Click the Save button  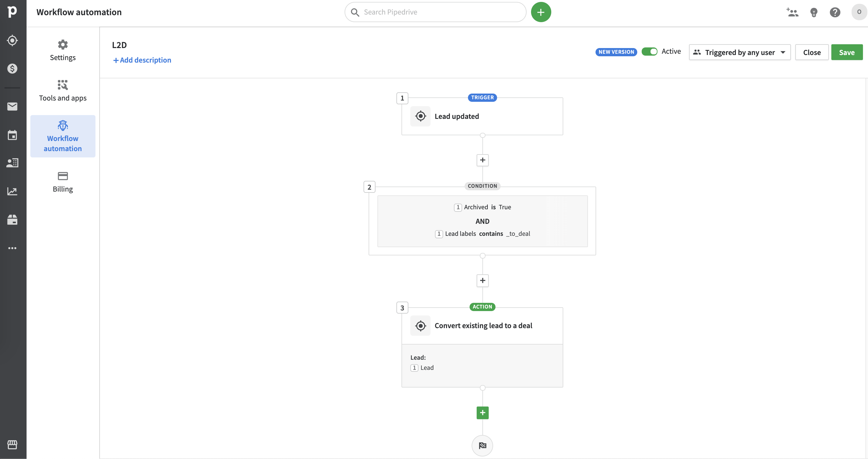click(x=847, y=52)
